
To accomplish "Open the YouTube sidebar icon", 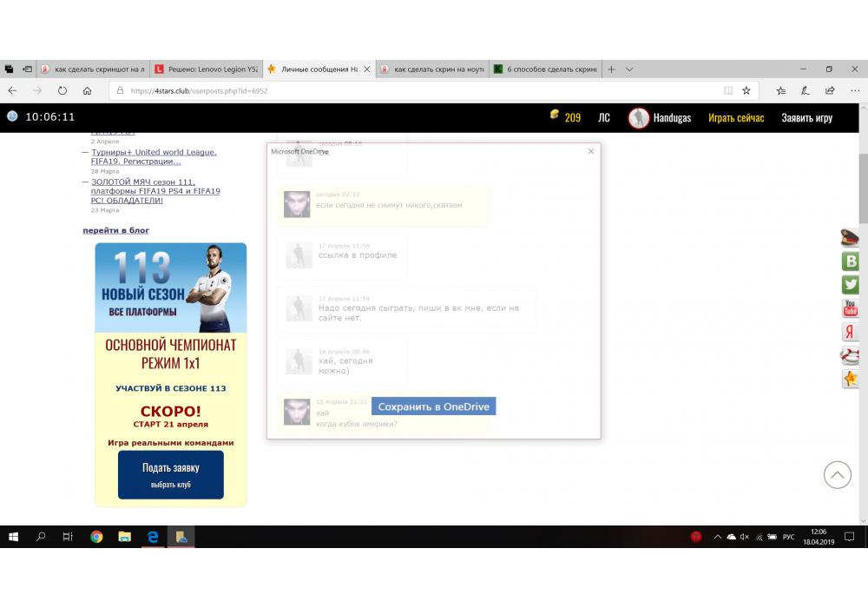I will pos(851,308).
